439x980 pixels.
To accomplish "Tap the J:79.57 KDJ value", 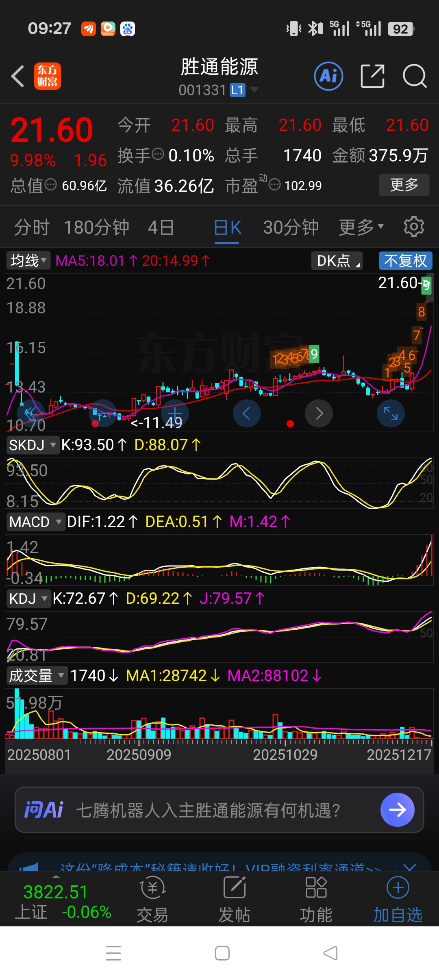I will (x=232, y=598).
